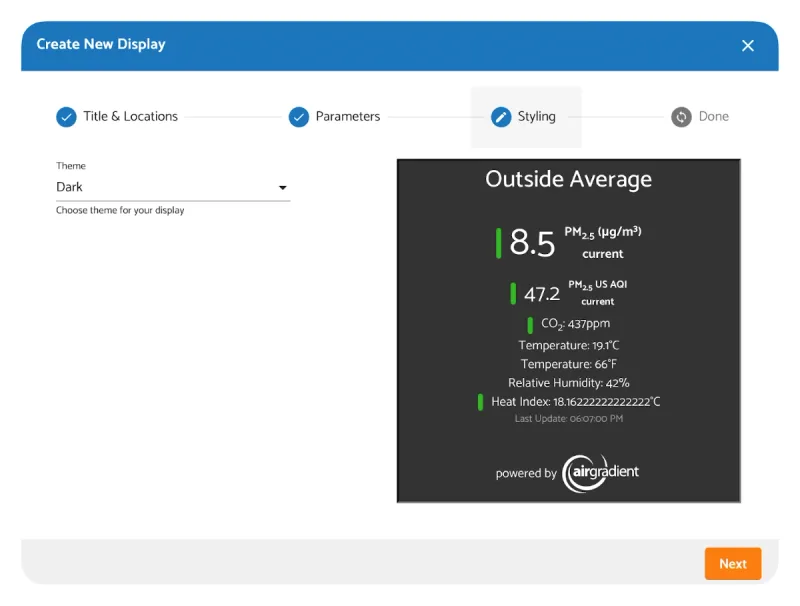The image size is (800, 606).
Task: Click the Styling pencil step icon
Action: click(501, 117)
